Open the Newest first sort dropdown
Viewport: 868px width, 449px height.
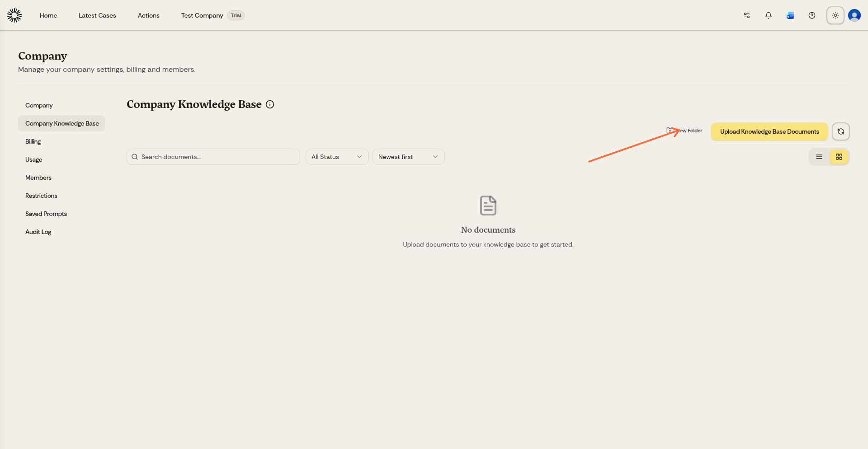(x=409, y=157)
